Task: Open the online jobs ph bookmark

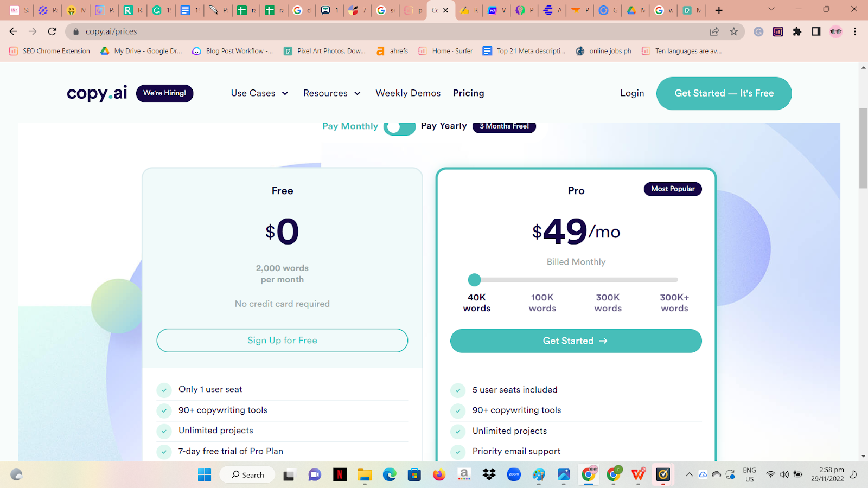Action: tap(603, 51)
